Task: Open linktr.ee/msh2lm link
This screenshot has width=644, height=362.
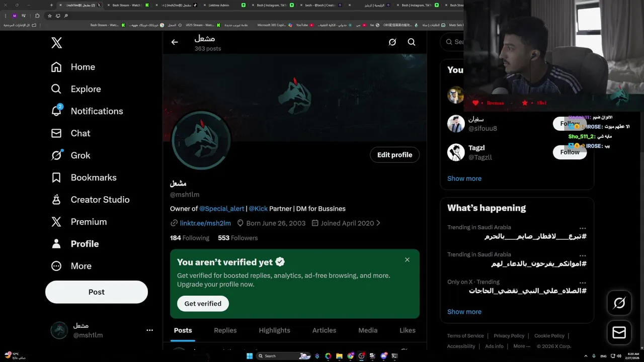Action: [205, 223]
